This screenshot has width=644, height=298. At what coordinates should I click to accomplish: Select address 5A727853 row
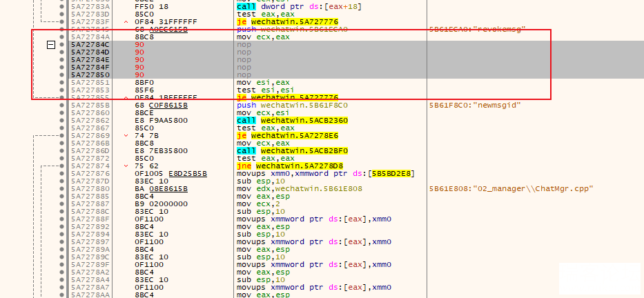point(90,90)
